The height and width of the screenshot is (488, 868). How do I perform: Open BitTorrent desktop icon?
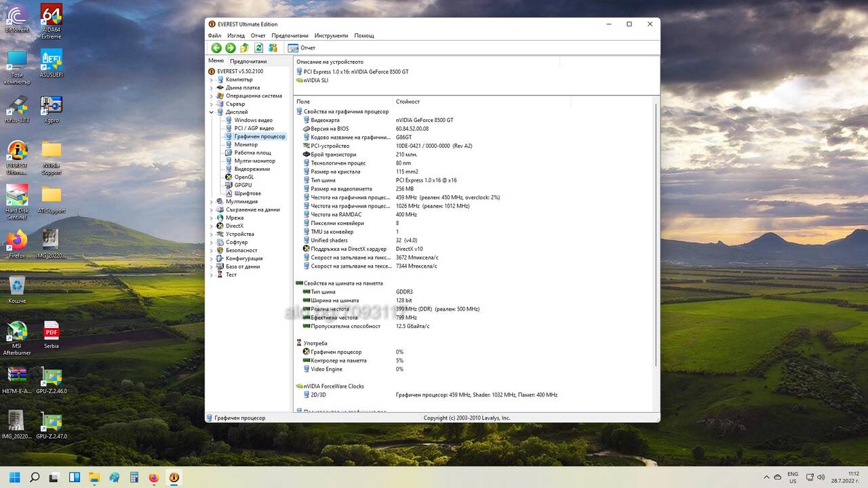pyautogui.click(x=17, y=19)
